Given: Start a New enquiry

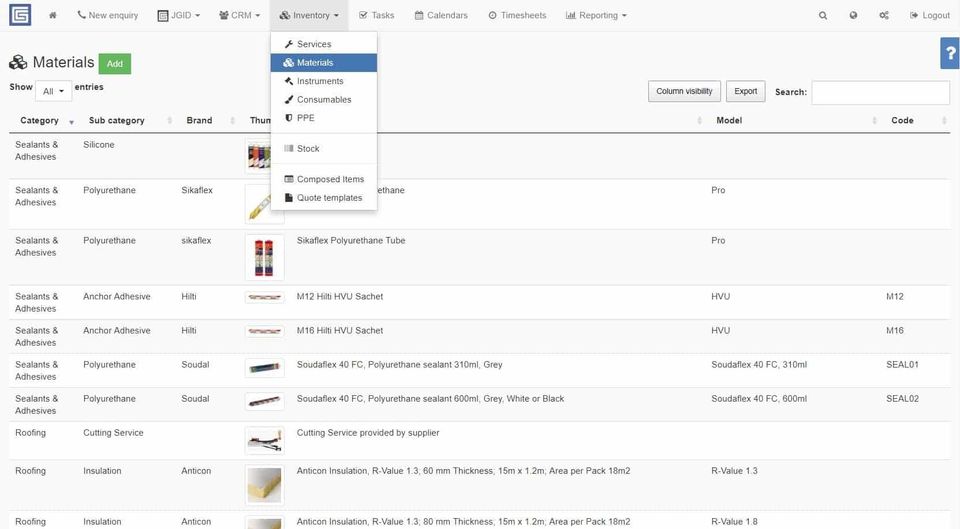Looking at the screenshot, I should 108,15.
